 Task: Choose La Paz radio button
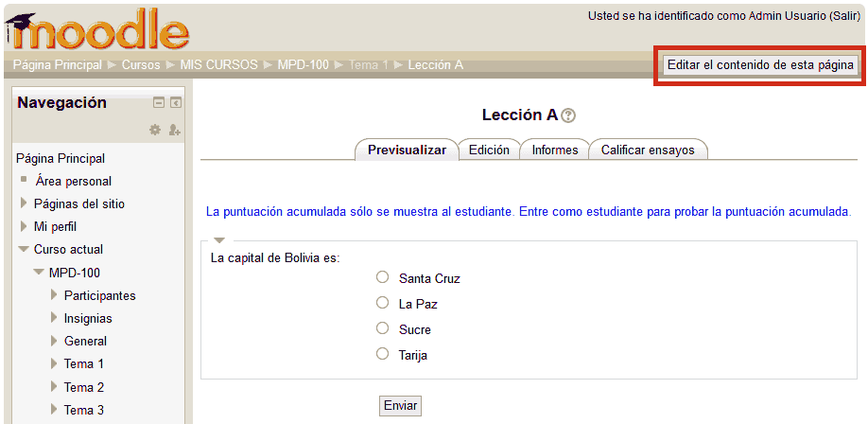[382, 303]
